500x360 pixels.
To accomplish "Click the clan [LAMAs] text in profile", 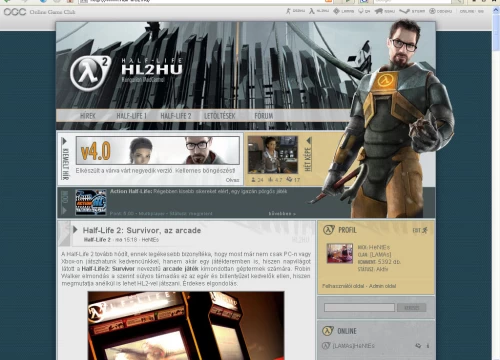I will pos(380,255).
